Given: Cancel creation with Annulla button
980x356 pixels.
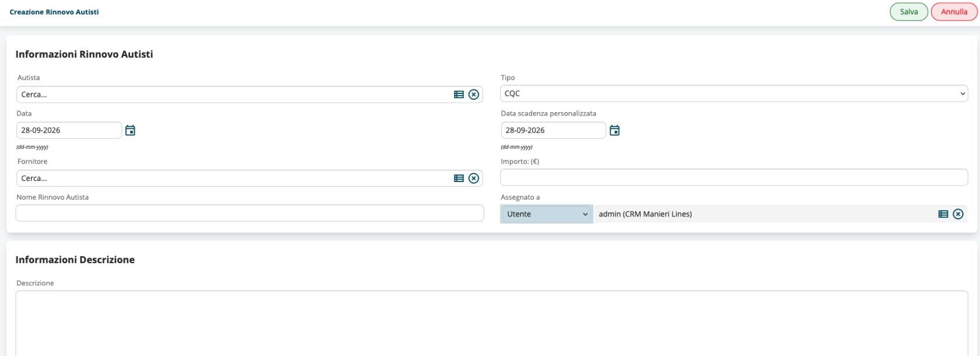Looking at the screenshot, I should coord(954,12).
